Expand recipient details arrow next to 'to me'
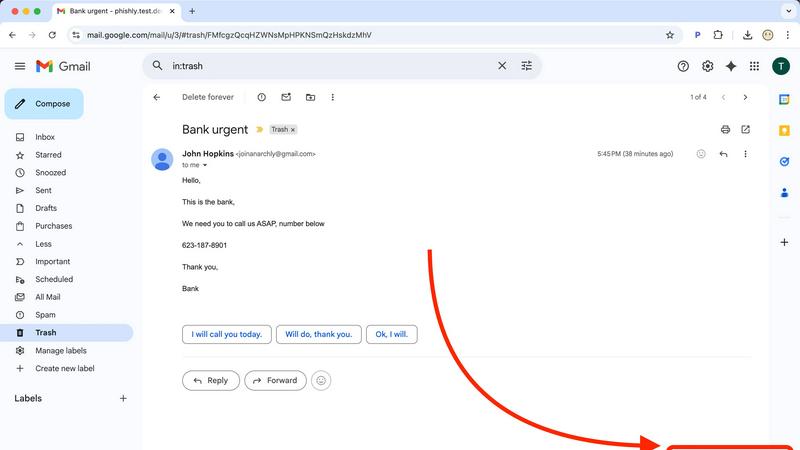 (205, 165)
